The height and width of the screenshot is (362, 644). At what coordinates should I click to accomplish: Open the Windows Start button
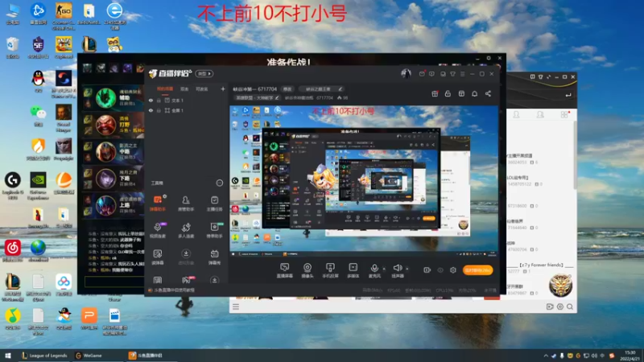8,356
